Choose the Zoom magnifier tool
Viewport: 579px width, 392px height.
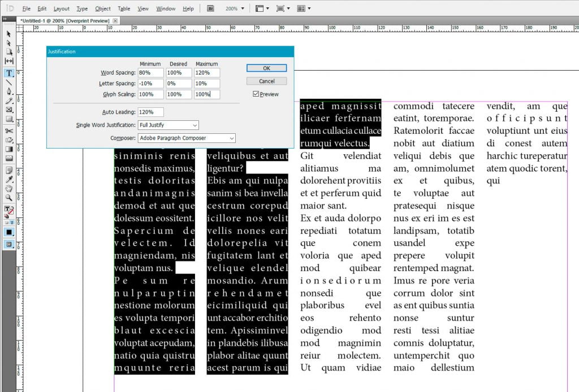coord(9,198)
